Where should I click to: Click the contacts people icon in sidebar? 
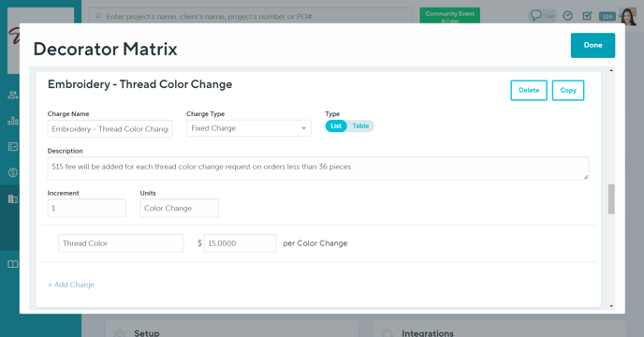click(13, 95)
